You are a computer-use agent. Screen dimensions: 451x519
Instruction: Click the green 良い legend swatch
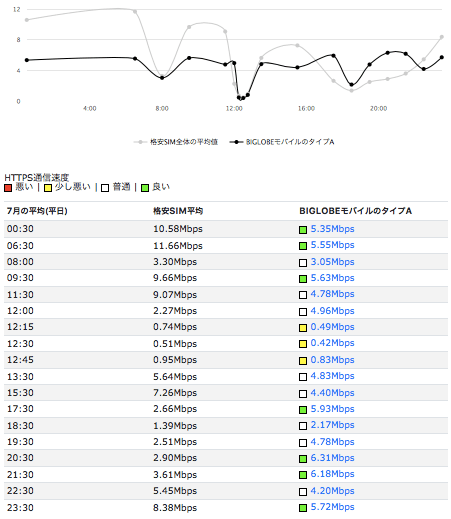point(145,188)
